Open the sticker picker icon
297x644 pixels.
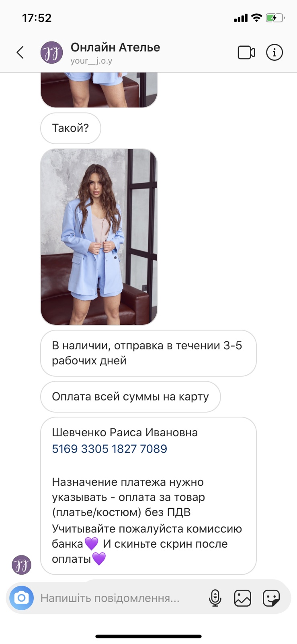(x=271, y=598)
